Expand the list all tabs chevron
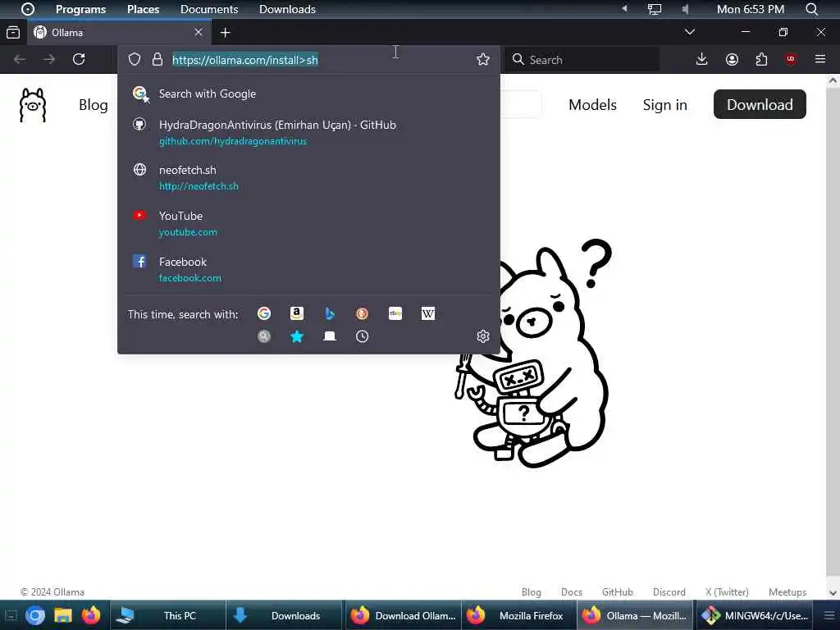This screenshot has width=840, height=630. pos(689,32)
